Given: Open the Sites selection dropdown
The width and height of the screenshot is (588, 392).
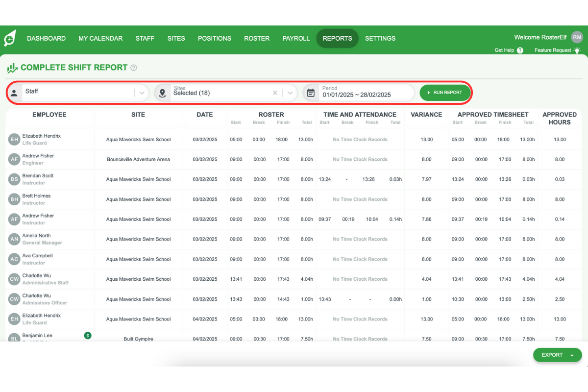Looking at the screenshot, I should (x=290, y=92).
